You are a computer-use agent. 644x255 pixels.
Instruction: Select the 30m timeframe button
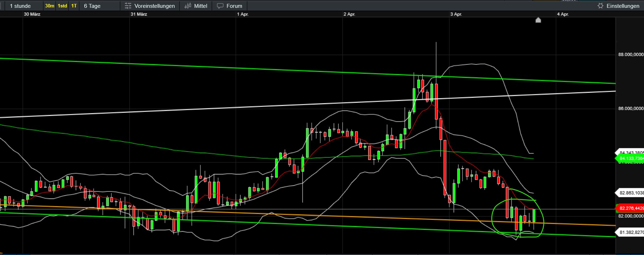(49, 6)
